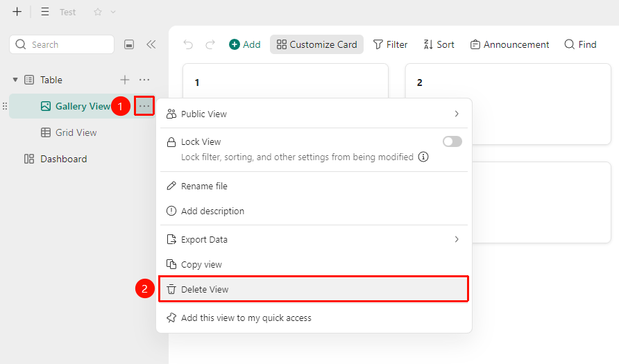Open the Filter options
619x364 pixels.
[390, 44]
